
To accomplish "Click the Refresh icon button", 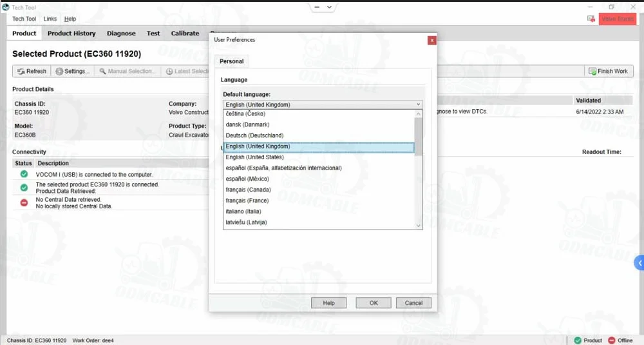I will pos(21,72).
